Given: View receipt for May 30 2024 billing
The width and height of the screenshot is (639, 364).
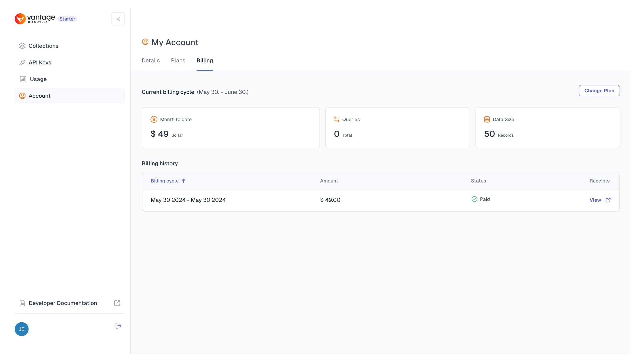Looking at the screenshot, I should [600, 200].
